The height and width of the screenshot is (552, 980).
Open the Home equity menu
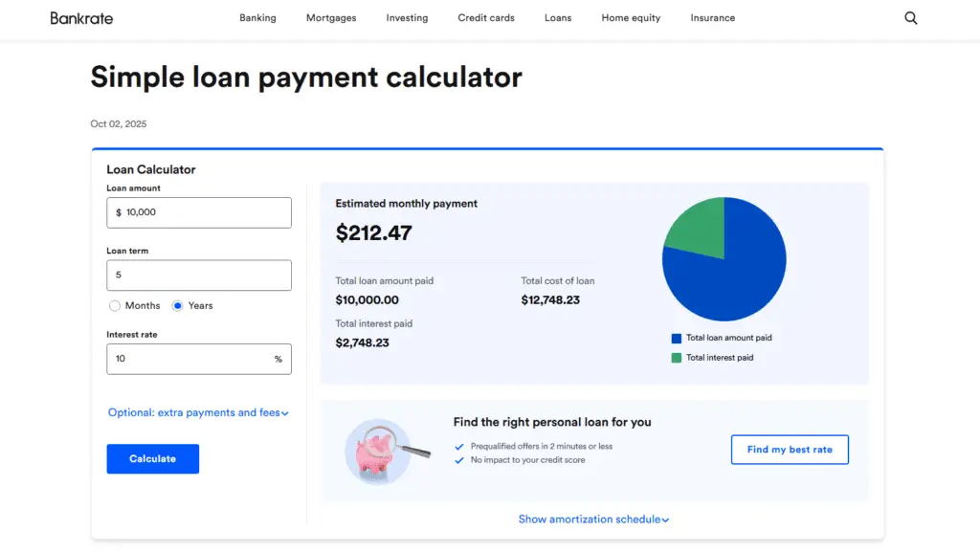click(x=630, y=17)
